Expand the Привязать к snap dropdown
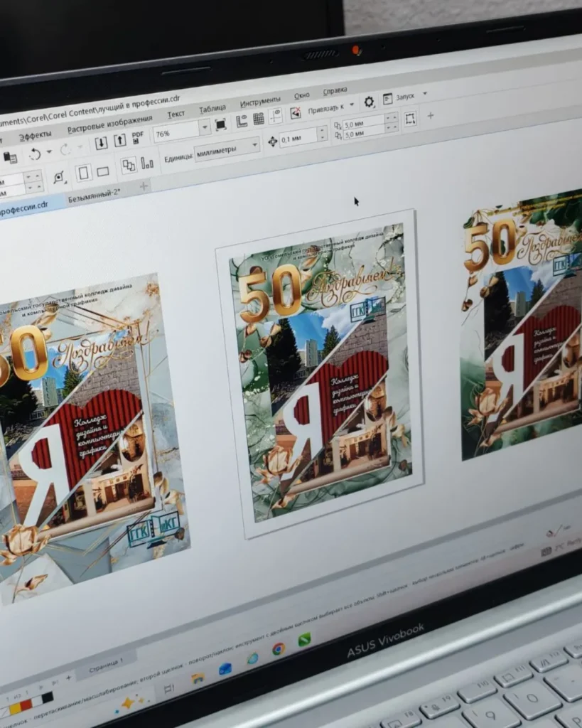This screenshot has height=728, width=582. tap(350, 105)
